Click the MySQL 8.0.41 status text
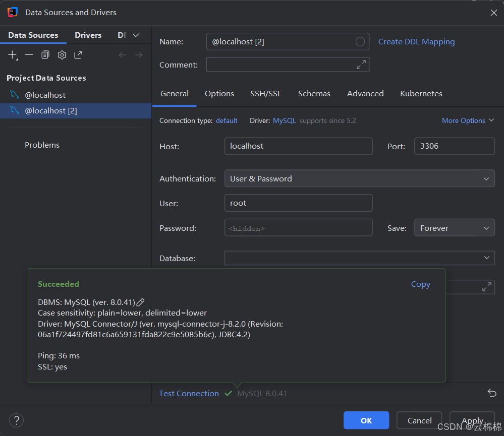 tap(262, 393)
